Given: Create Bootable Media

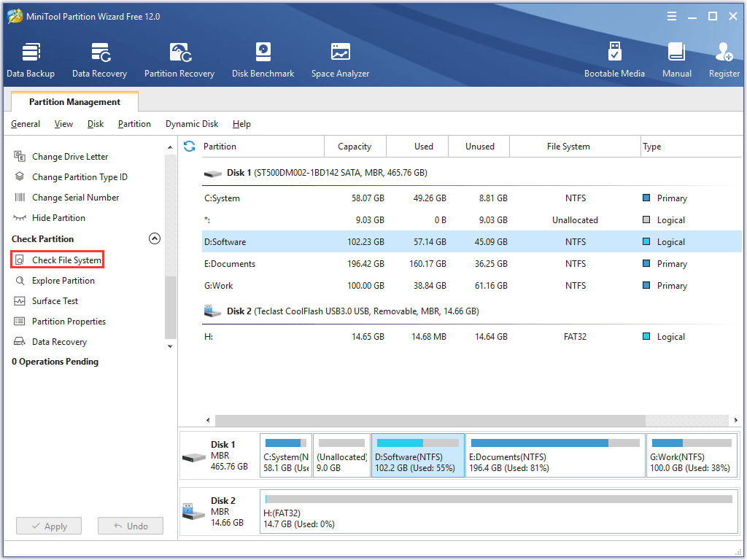Looking at the screenshot, I should coord(614,60).
